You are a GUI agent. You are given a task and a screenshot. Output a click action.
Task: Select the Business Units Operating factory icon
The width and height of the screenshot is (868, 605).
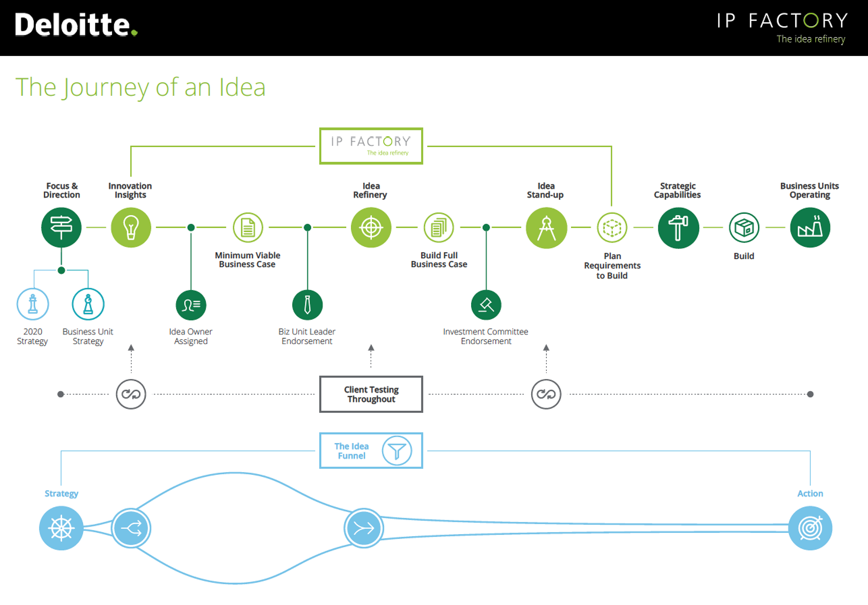(x=810, y=227)
